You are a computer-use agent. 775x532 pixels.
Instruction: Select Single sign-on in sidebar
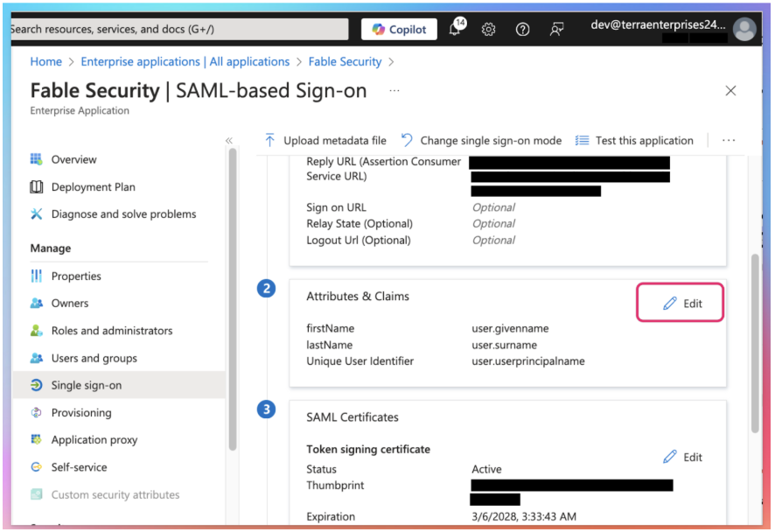pyautogui.click(x=119, y=385)
